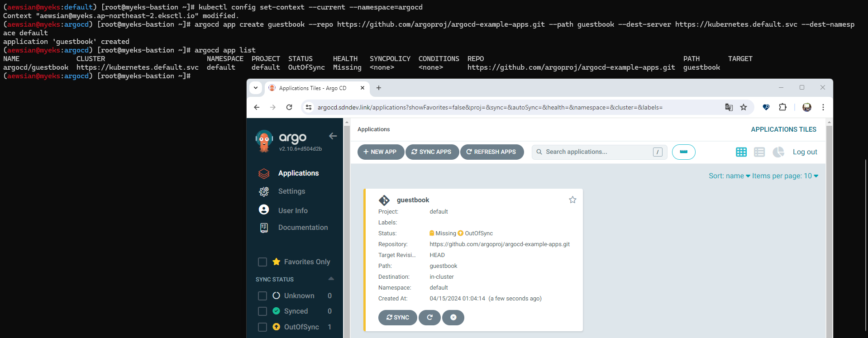
Task: Click the Applications breadcrumb
Action: coord(373,129)
